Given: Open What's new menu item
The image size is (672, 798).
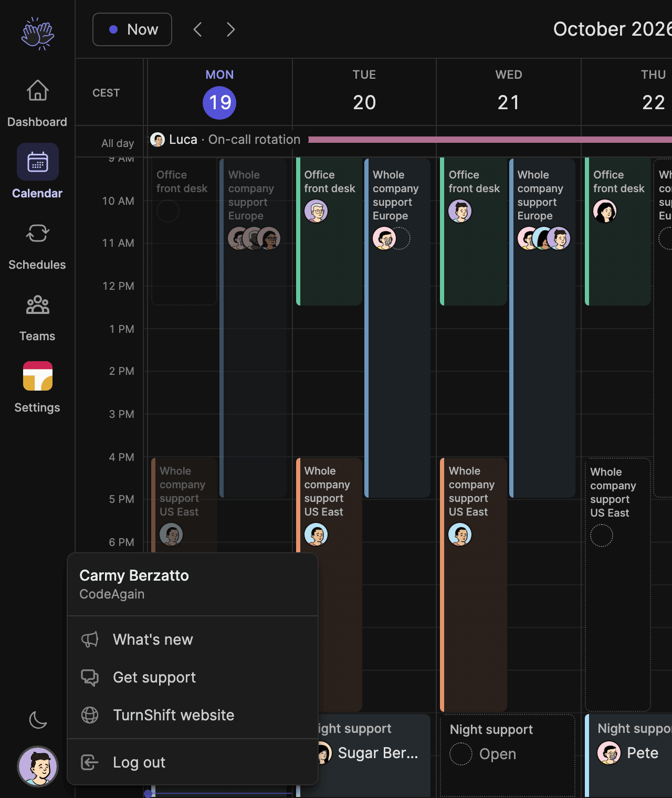Looking at the screenshot, I should [x=193, y=639].
